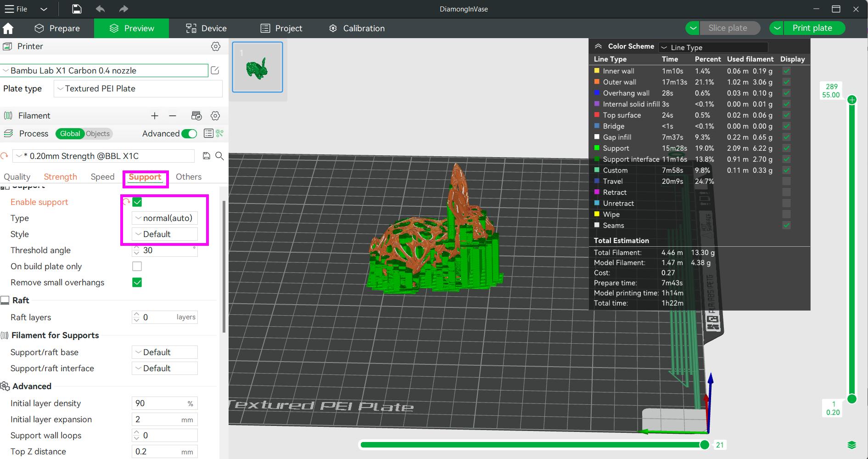
Task: Reset the Enable support value icon
Action: (126, 202)
